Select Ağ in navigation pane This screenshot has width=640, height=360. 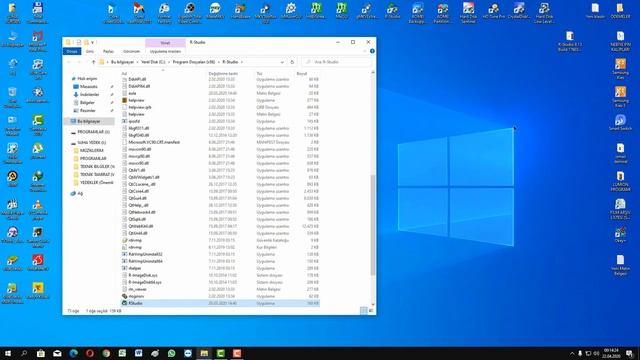click(x=80, y=193)
